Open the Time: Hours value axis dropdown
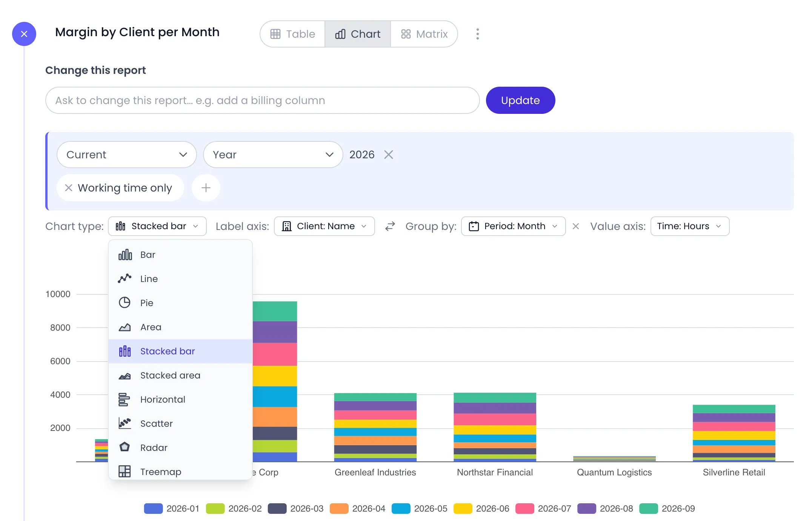This screenshot has width=812, height=521. pyautogui.click(x=690, y=226)
